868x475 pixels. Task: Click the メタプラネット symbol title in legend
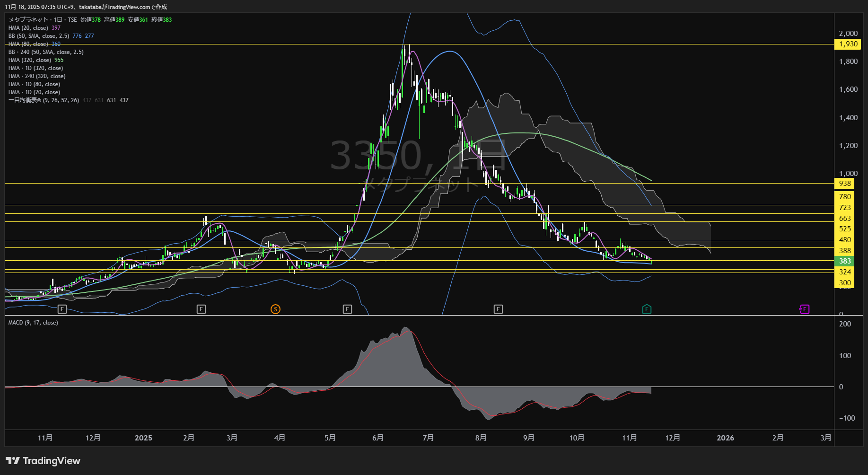(28, 20)
